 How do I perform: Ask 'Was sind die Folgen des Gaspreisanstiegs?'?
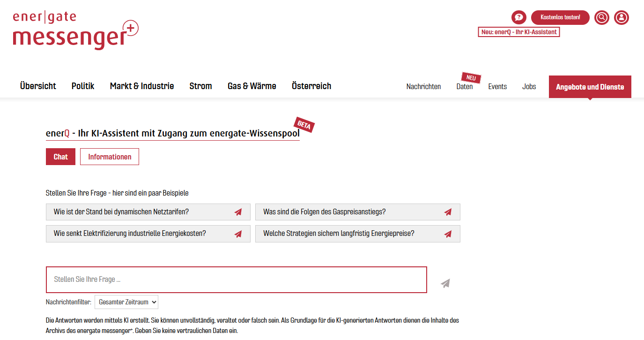358,212
